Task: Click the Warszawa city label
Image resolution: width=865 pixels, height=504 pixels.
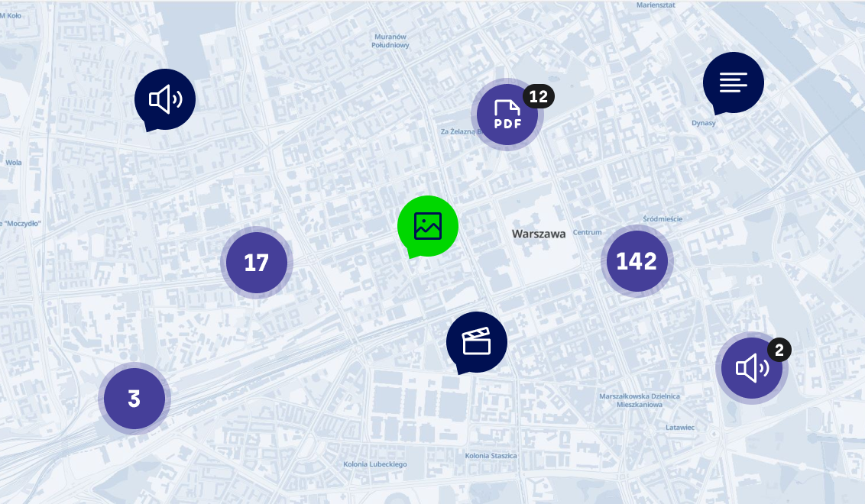Action: pos(539,234)
